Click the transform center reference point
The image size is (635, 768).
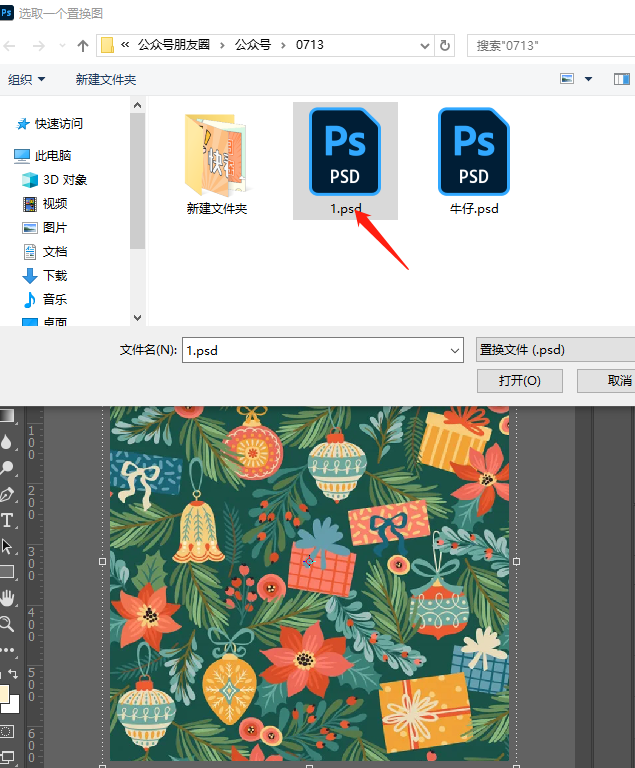(309, 562)
